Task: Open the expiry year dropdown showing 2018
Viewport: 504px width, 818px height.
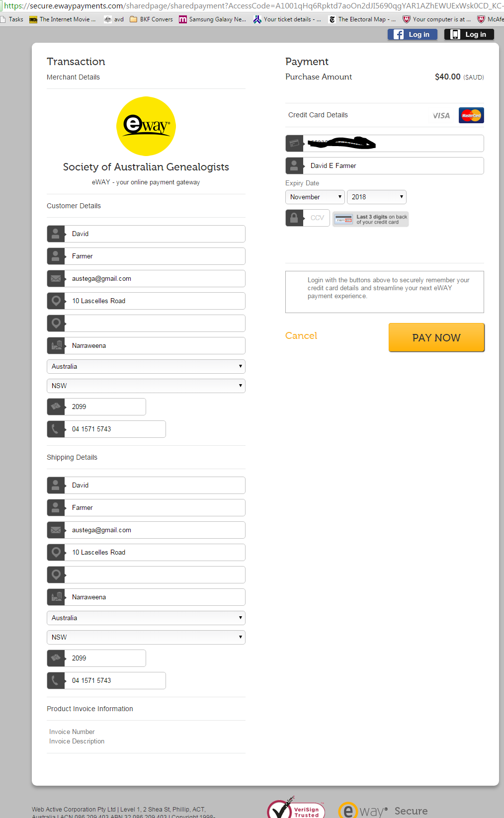Action: [x=376, y=197]
